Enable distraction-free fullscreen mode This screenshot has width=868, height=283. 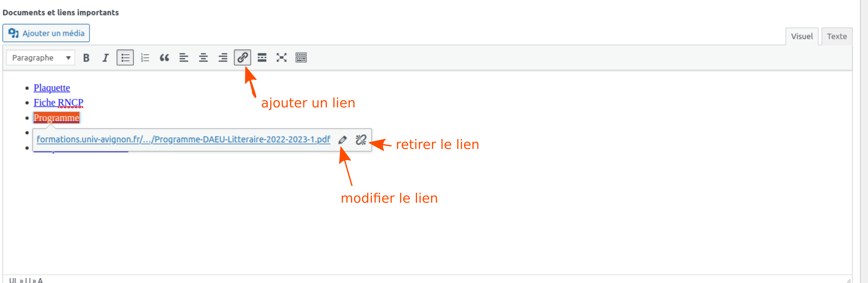pyautogui.click(x=281, y=57)
